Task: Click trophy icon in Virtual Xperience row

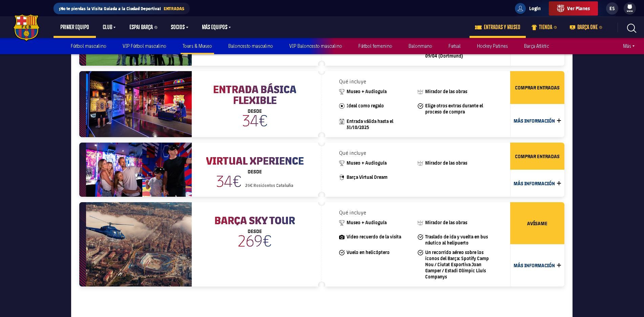Action: click(342, 163)
